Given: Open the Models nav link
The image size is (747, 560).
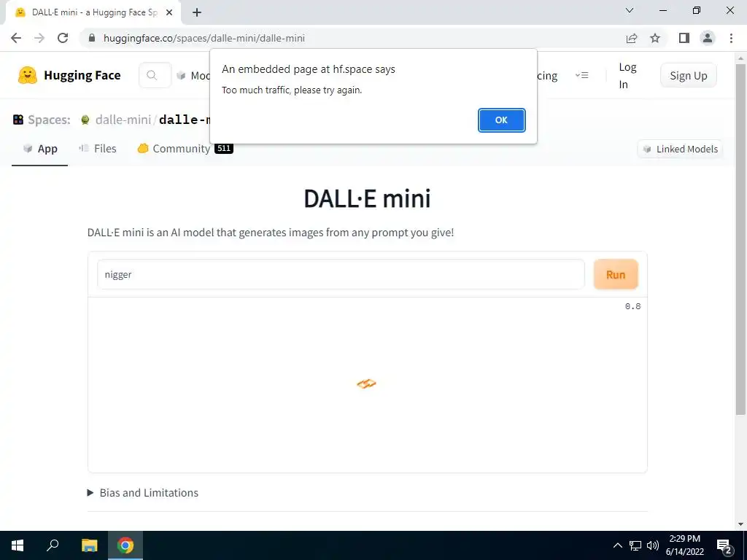Looking at the screenshot, I should [194, 76].
